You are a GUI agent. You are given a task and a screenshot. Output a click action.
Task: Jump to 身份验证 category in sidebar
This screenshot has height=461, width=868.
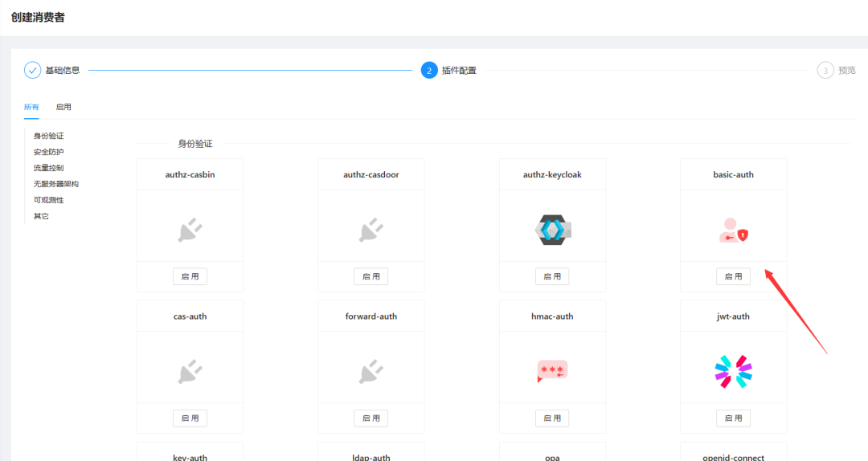click(49, 136)
